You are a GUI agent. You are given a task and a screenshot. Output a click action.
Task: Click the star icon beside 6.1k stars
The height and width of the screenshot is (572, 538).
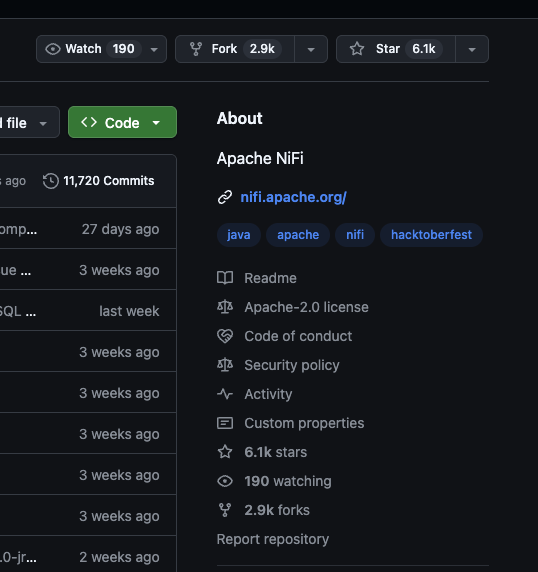click(225, 452)
